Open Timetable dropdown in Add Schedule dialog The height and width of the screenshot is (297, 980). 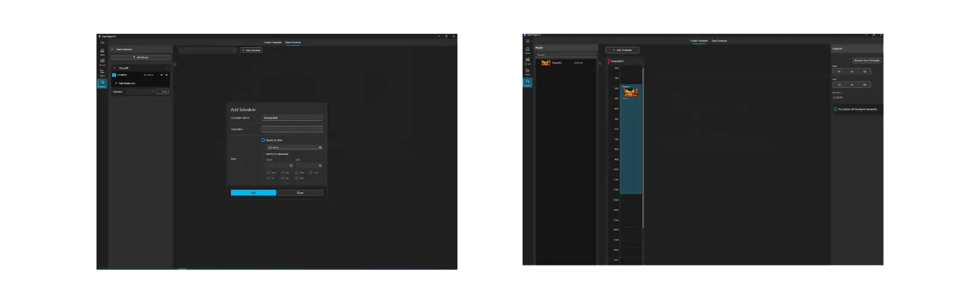click(x=292, y=129)
